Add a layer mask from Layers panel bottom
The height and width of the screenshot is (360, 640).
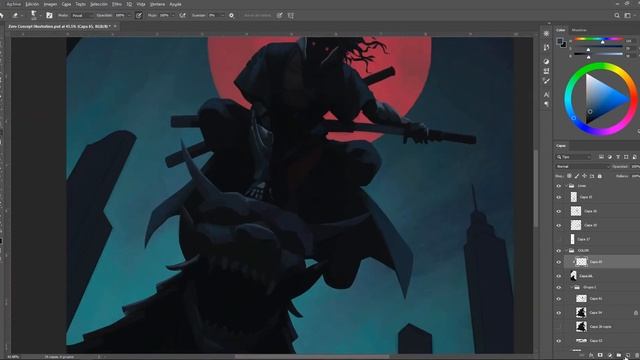click(x=600, y=355)
